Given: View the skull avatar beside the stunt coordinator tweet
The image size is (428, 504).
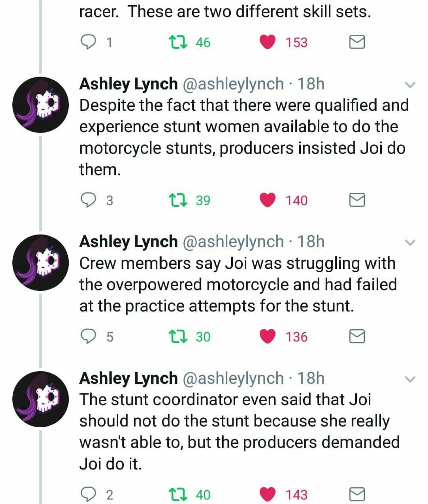Looking at the screenshot, I should pyautogui.click(x=40, y=399).
